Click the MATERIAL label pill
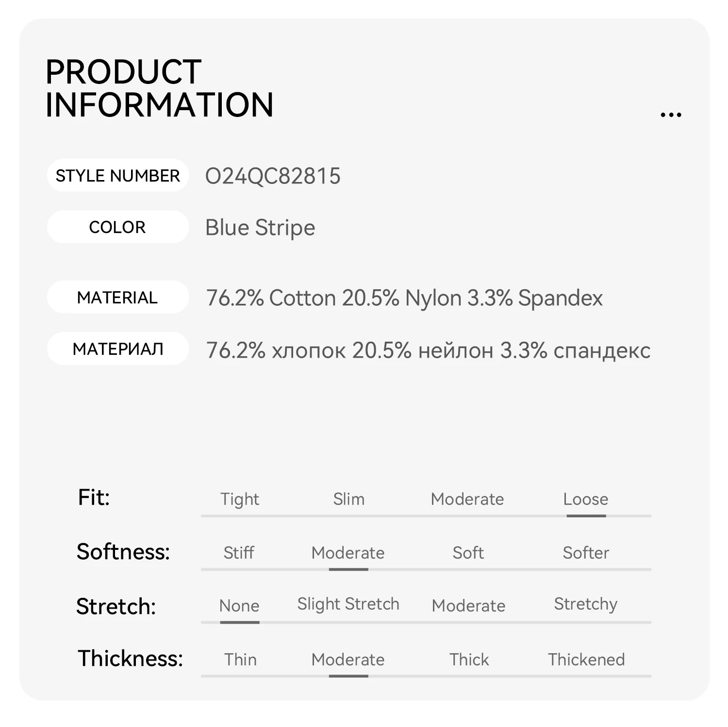 [118, 297]
